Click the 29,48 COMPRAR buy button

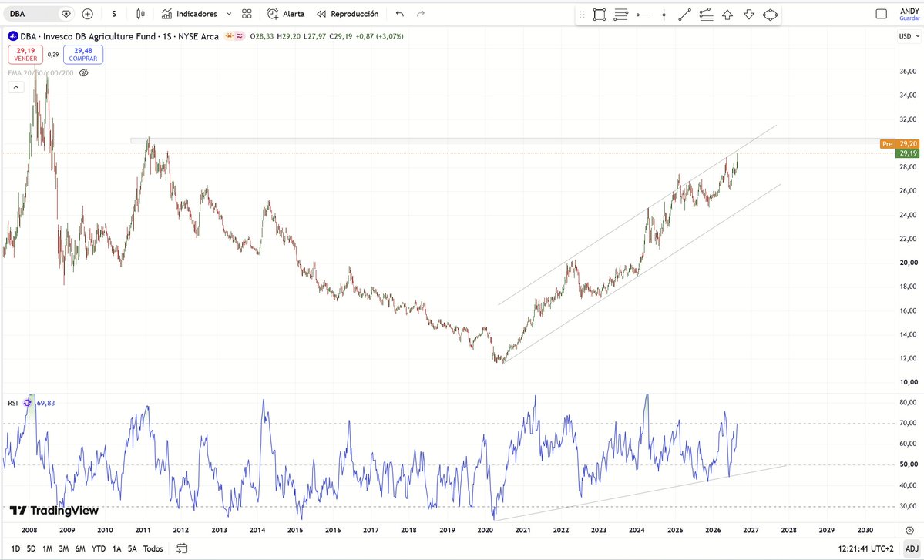click(x=83, y=54)
